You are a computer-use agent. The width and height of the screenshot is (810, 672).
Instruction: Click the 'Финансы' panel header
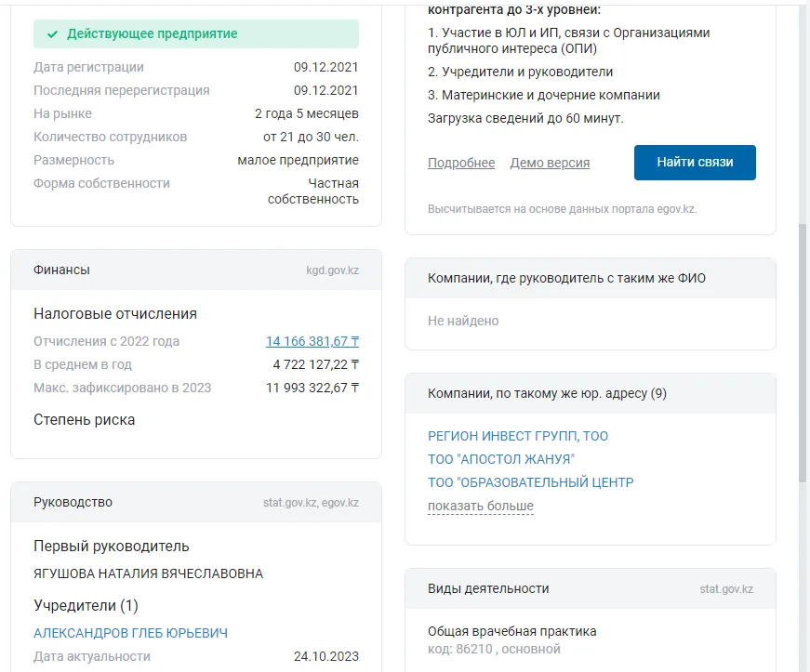tap(62, 270)
